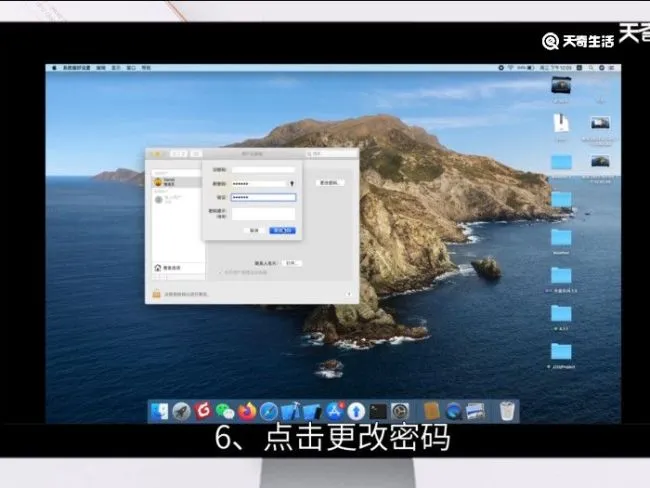Click the password hint text box
This screenshot has width=650, height=488.
click(263, 214)
